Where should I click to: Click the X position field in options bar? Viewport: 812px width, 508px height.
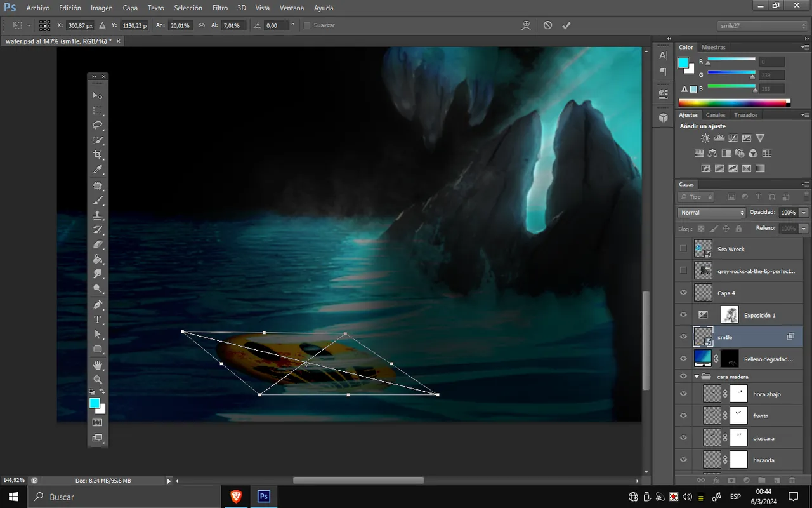tap(80, 25)
